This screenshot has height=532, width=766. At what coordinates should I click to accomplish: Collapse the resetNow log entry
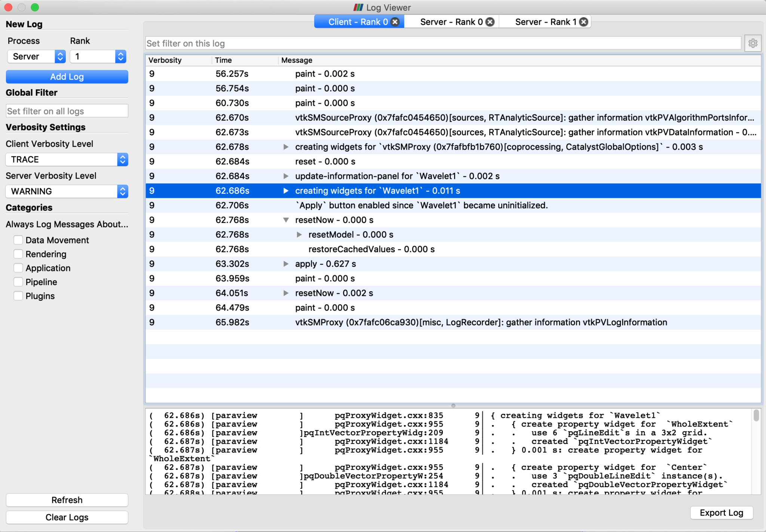(x=286, y=220)
